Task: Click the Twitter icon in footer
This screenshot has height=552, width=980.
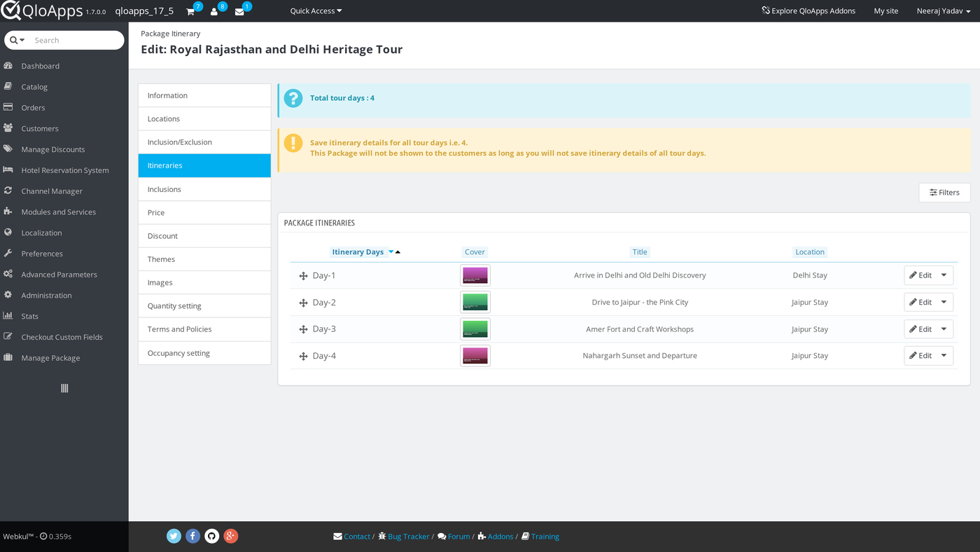Action: click(174, 536)
